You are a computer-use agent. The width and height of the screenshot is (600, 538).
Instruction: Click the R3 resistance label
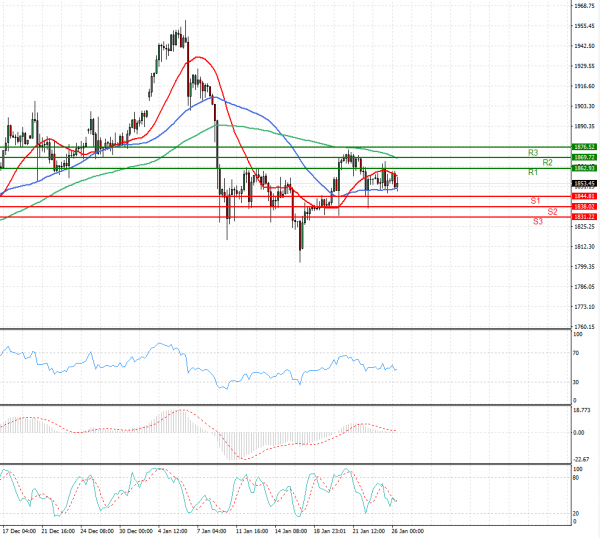click(533, 153)
